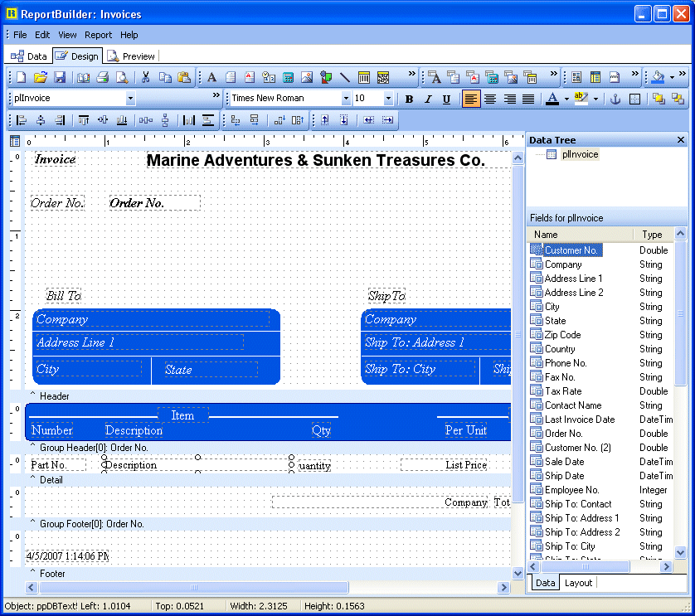This screenshot has height=616, width=695.
Task: Enable justified text alignment
Action: point(528,99)
